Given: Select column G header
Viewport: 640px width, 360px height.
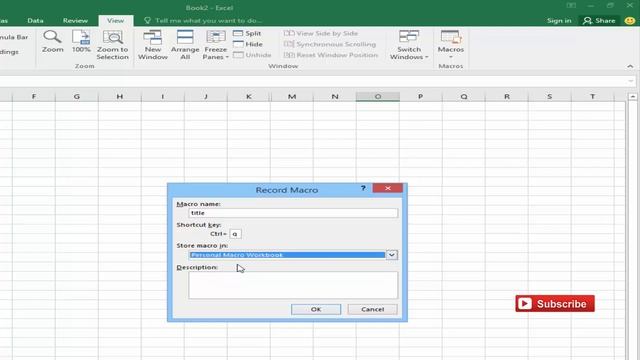Looking at the screenshot, I should (77, 97).
